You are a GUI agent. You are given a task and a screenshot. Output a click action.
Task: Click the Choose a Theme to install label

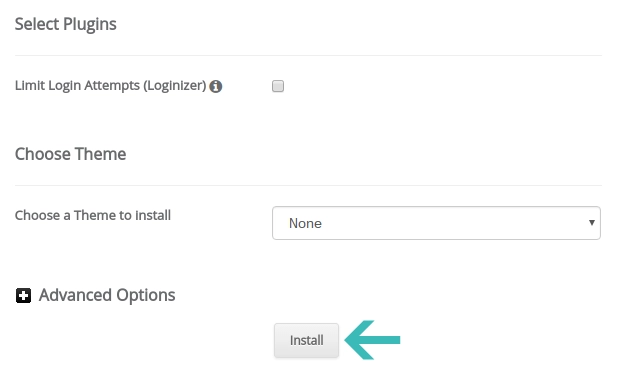[93, 216]
